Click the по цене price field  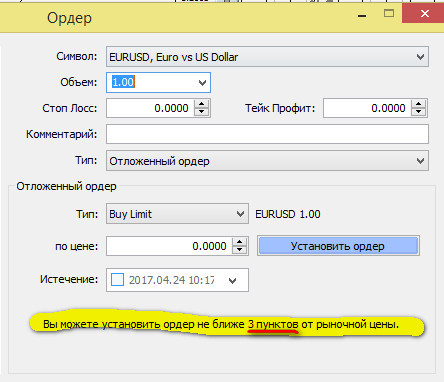click(169, 246)
